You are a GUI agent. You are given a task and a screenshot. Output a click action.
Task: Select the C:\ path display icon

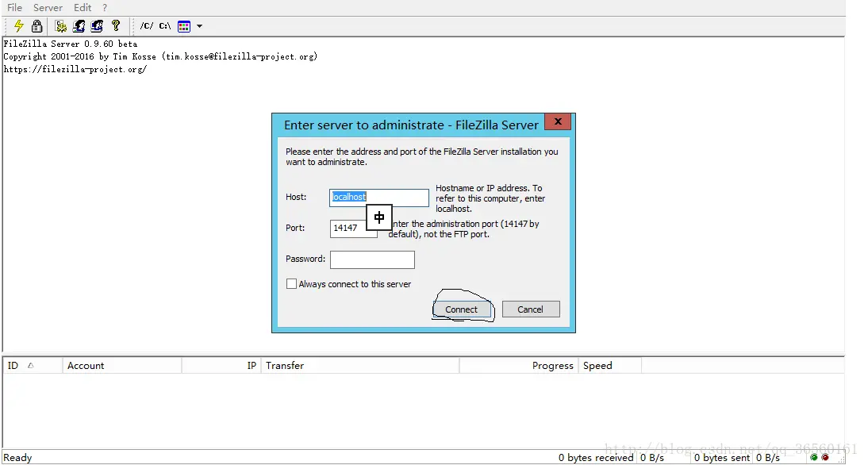pyautogui.click(x=165, y=26)
